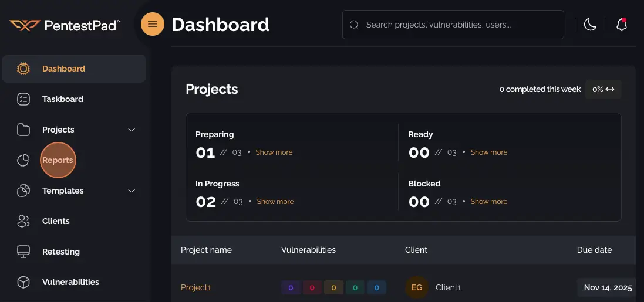644x302 pixels.
Task: Click the Blocked count 00
Action: pyautogui.click(x=419, y=202)
